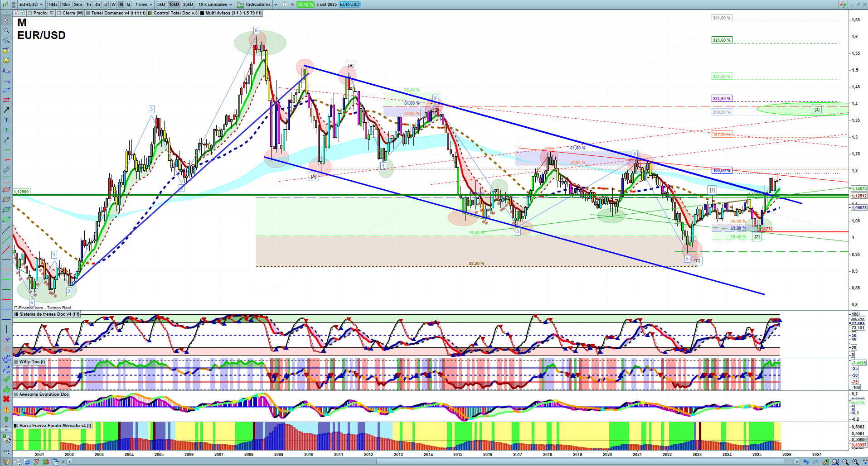Select the red ellipse drawing tool

6,190
